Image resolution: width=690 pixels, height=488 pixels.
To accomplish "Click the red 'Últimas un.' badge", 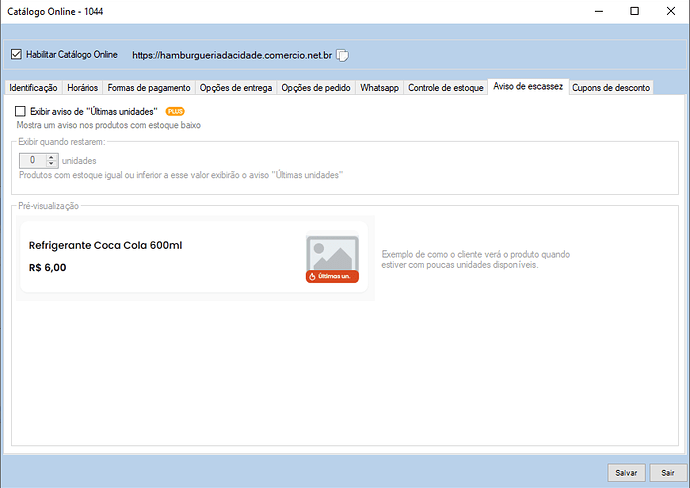I will (332, 276).
